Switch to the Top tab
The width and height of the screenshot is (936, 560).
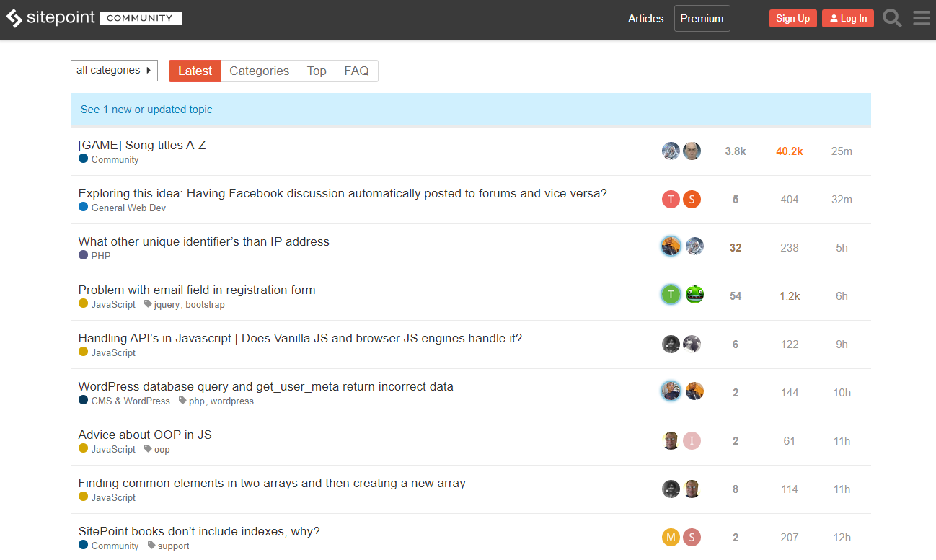[317, 71]
